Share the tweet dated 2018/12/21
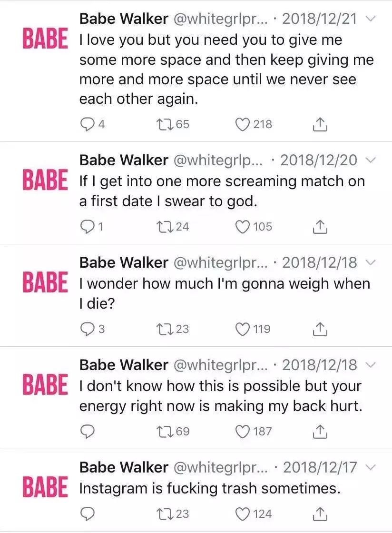Screen dimensions: 392x533 pos(320,124)
